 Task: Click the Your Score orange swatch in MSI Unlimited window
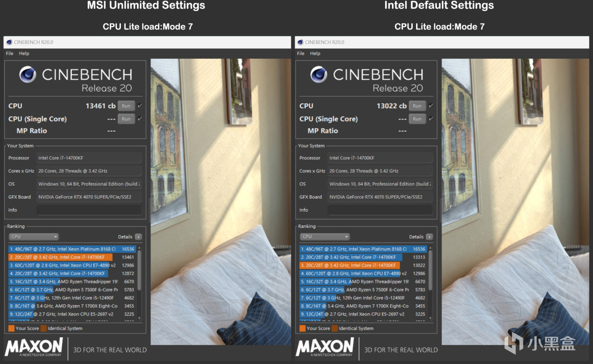[11, 328]
